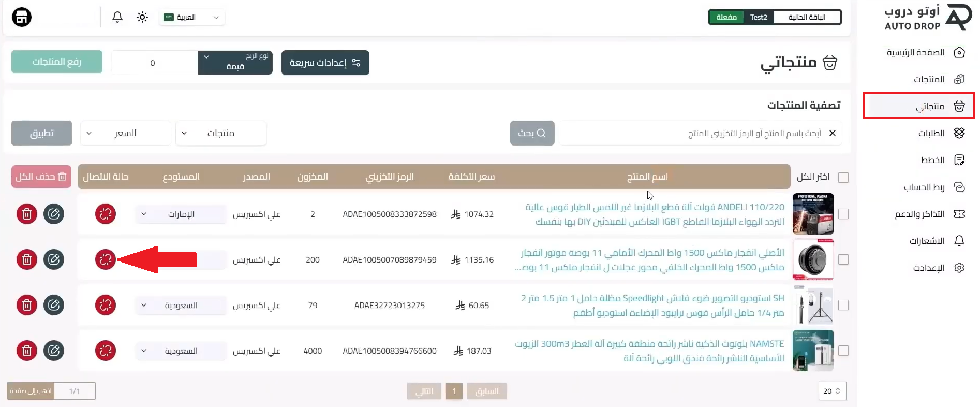Check the 'اختر الكل' select all checkbox

coord(843,178)
